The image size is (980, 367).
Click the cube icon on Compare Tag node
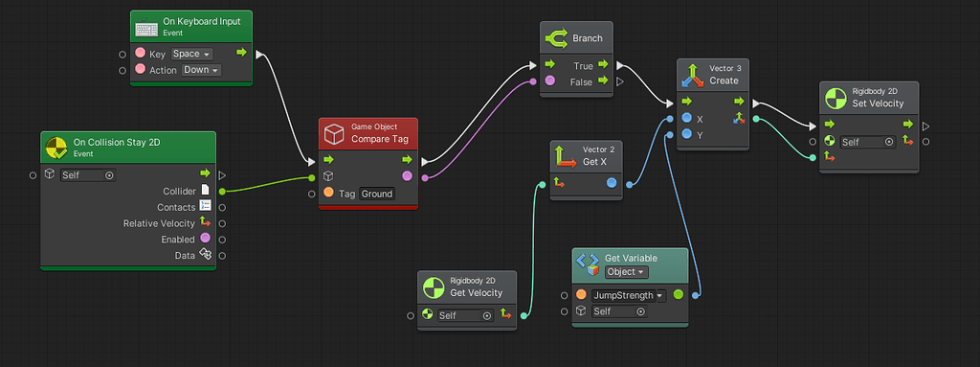coord(334,133)
